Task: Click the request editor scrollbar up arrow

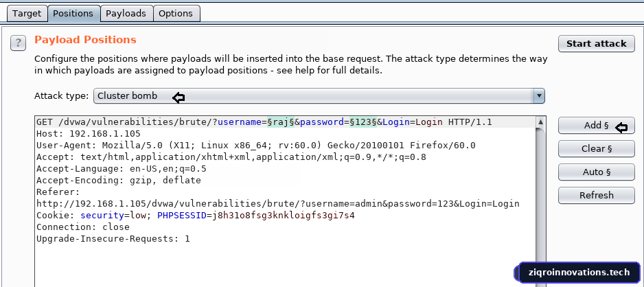Action: (541, 122)
